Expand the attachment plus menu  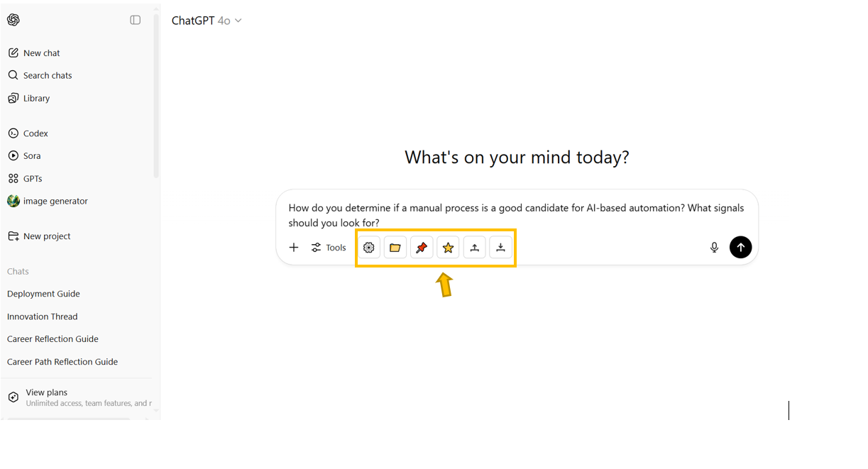click(x=294, y=247)
